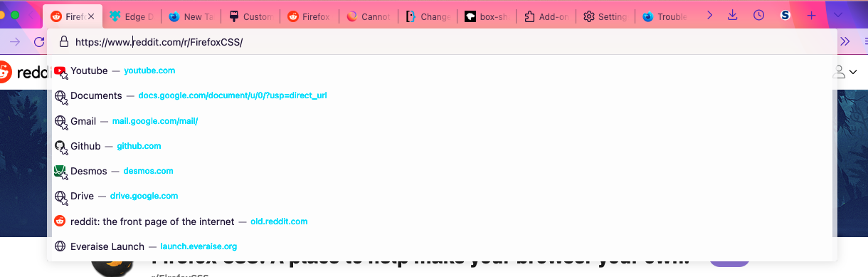
Task: Open the reddit user account dropdown
Action: pyautogui.click(x=845, y=71)
